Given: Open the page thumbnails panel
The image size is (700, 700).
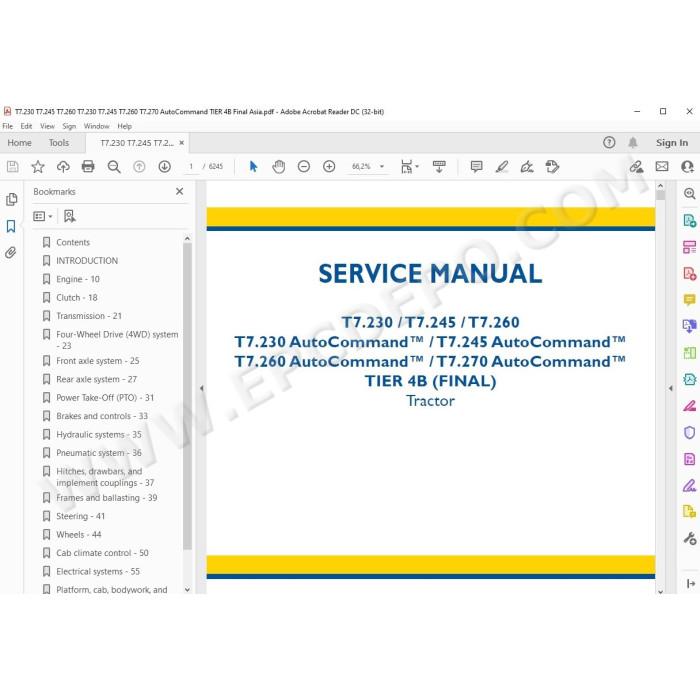Looking at the screenshot, I should [x=12, y=199].
